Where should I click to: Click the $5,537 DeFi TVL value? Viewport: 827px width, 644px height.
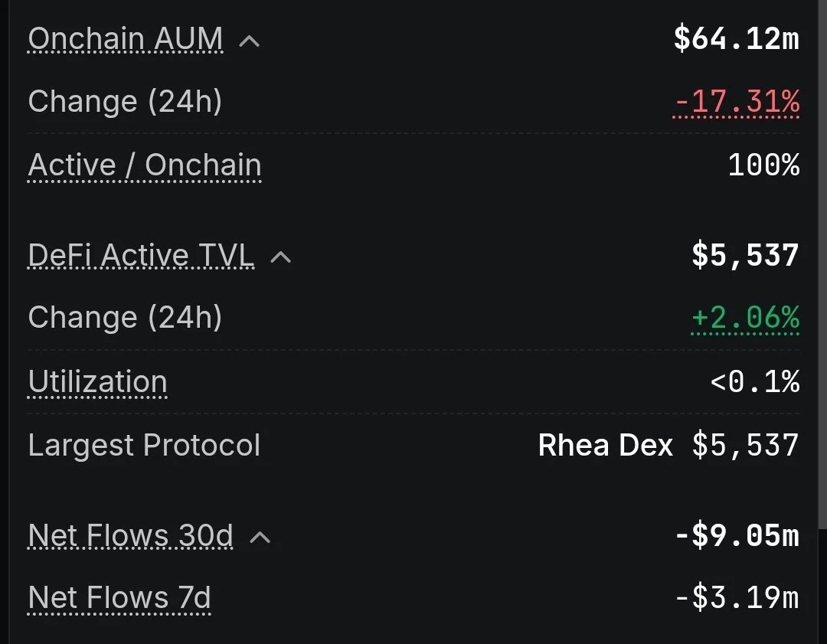point(745,255)
